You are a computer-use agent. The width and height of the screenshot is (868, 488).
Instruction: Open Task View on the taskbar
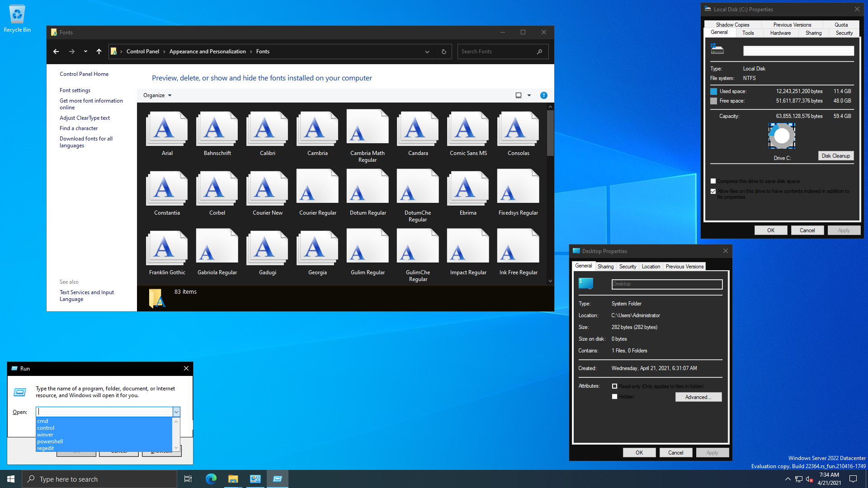coord(188,479)
